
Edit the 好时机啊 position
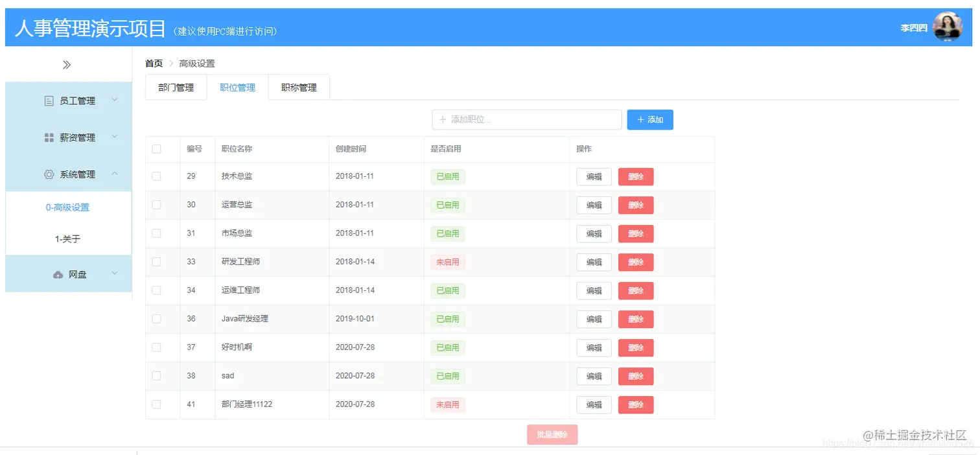click(594, 348)
